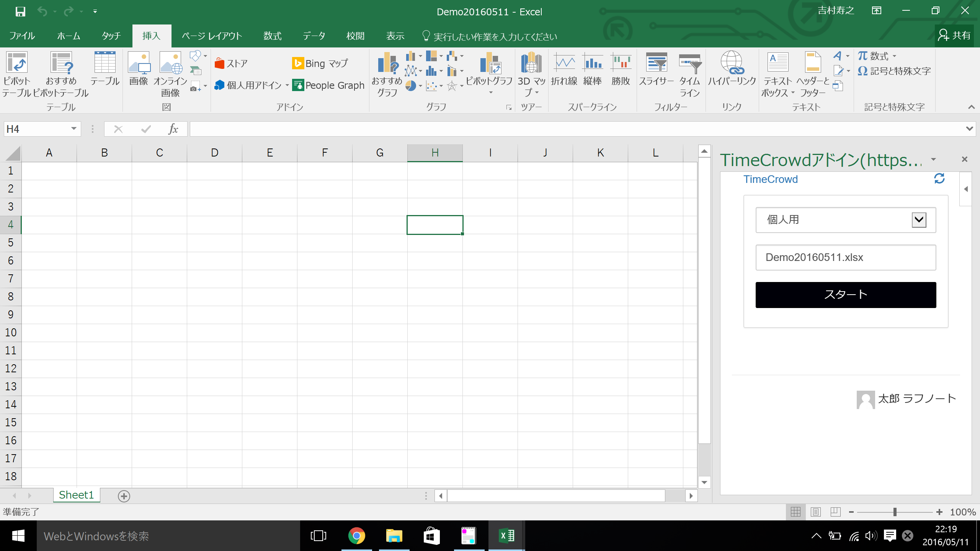The image size is (980, 551).
Task: Open Customize Quick Access Toolbar dropdown
Action: click(95, 11)
